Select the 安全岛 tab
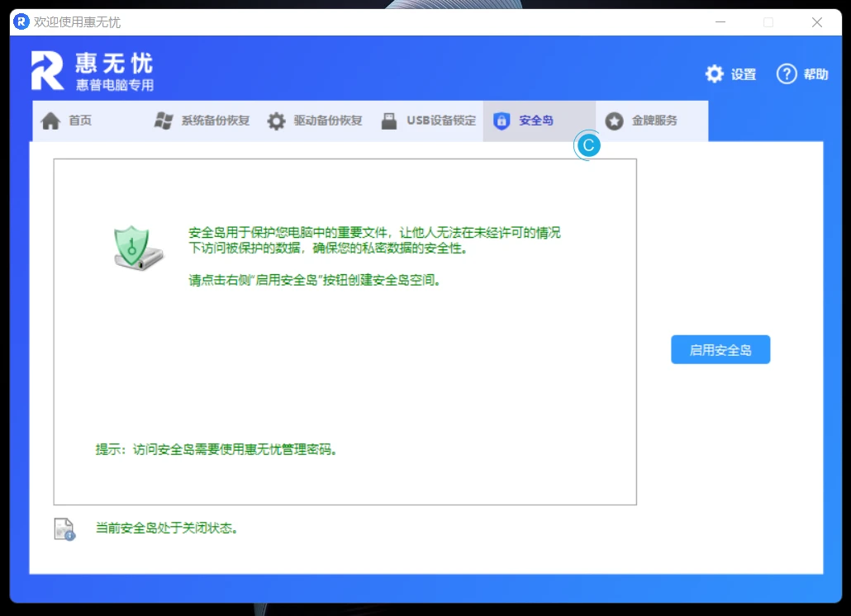The height and width of the screenshot is (616, 851). (x=539, y=121)
